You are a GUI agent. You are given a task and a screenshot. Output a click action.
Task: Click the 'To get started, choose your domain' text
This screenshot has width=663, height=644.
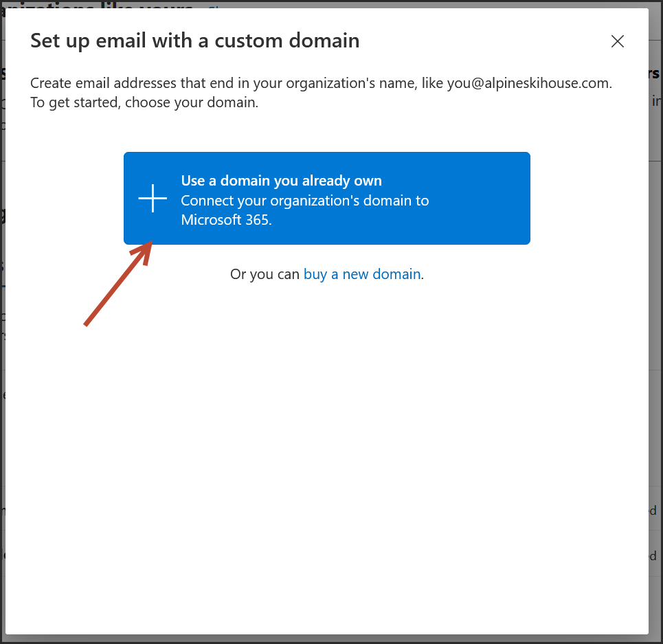tap(144, 103)
